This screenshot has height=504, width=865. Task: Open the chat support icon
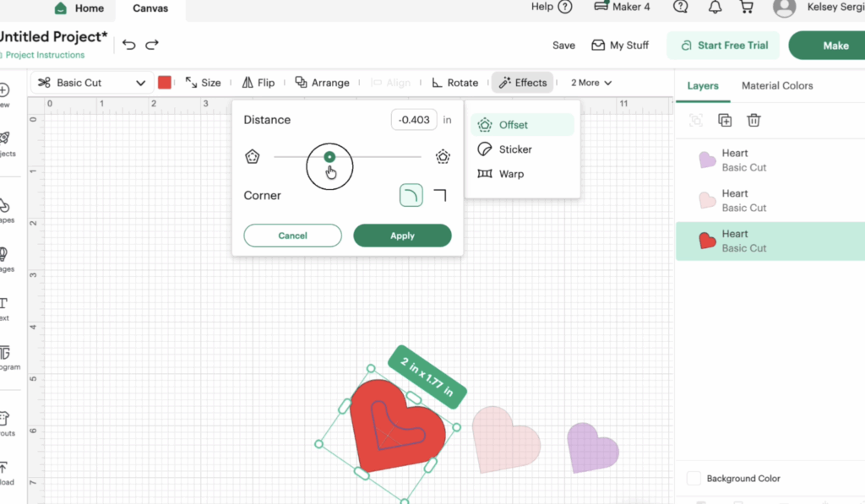click(681, 7)
